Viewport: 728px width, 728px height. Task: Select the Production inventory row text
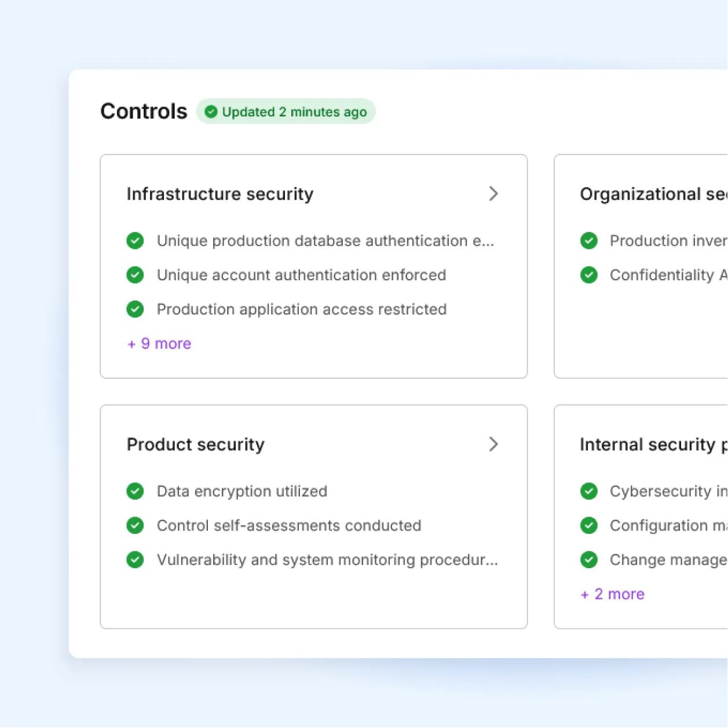[669, 240]
